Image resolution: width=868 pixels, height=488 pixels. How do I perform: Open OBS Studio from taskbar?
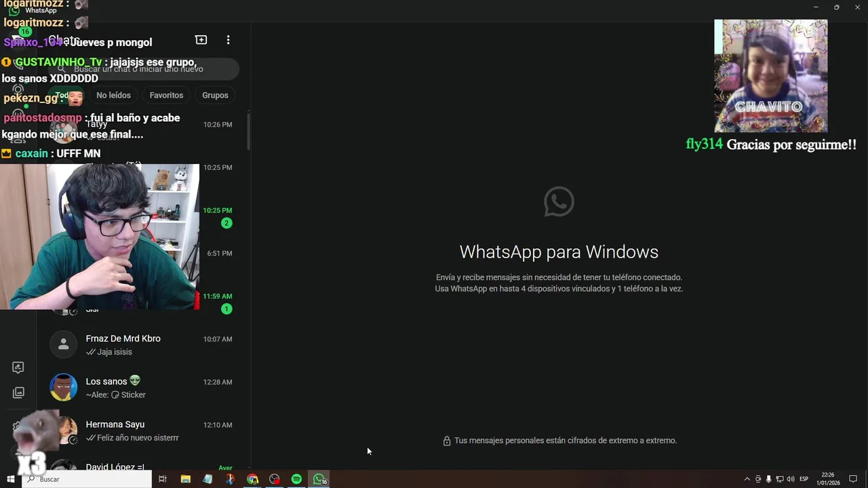[x=275, y=479]
